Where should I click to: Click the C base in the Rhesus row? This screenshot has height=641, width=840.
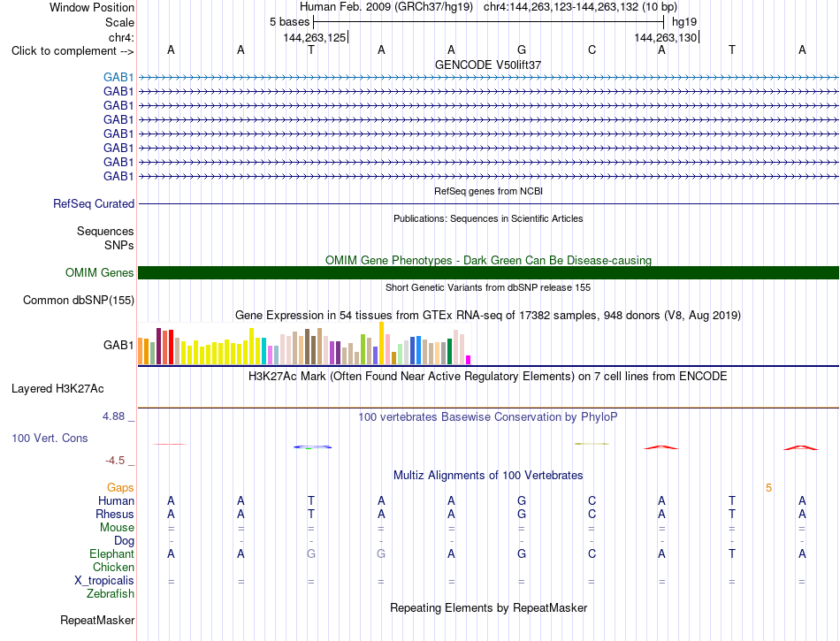pyautogui.click(x=592, y=514)
